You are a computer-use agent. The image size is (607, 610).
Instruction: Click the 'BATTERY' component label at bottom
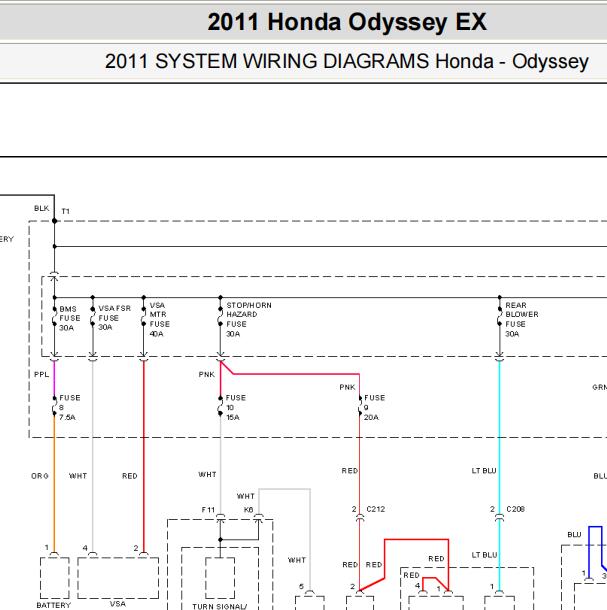click(x=54, y=605)
